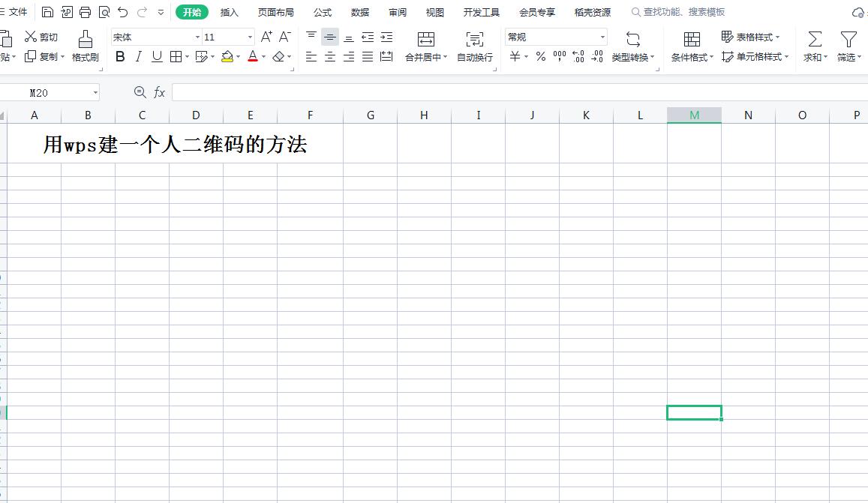Open the 常规 number format dropdown
The image size is (868, 503).
[x=602, y=37]
